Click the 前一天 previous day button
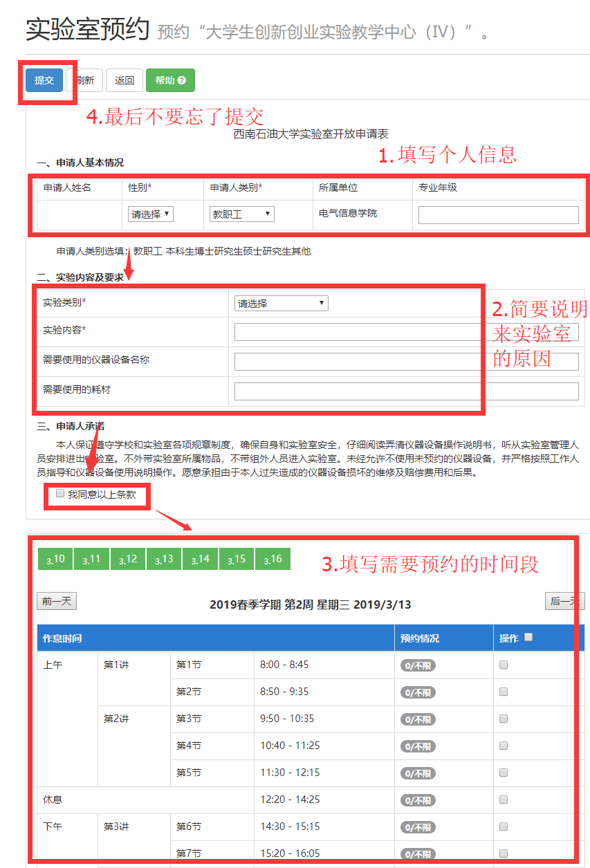Viewport: 590px width, 868px height. click(x=57, y=601)
